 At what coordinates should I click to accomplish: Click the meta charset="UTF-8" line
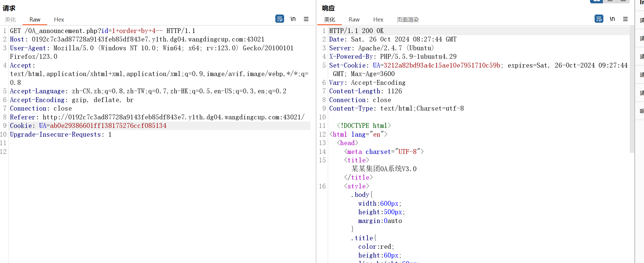click(384, 152)
